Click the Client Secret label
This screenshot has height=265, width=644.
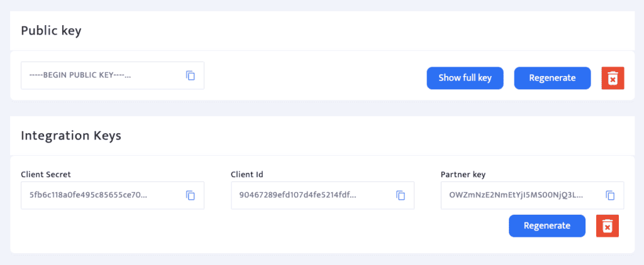(47, 174)
